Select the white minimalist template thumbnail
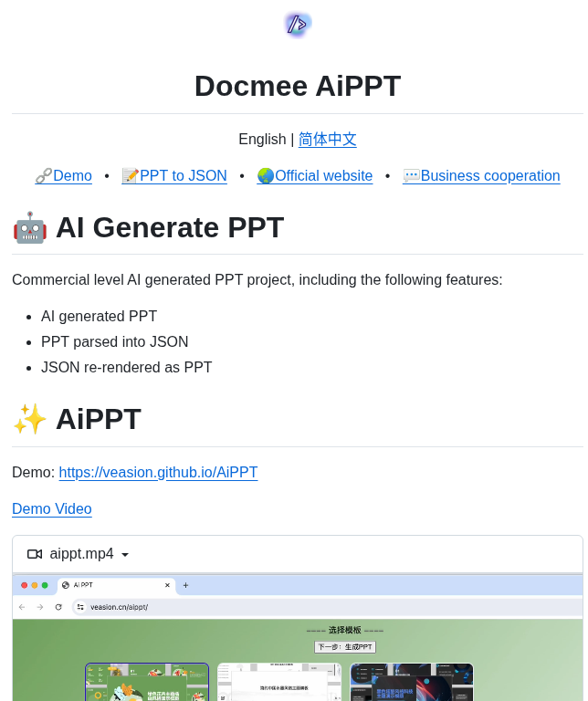Image resolution: width=588 pixels, height=701 pixels. point(279,682)
